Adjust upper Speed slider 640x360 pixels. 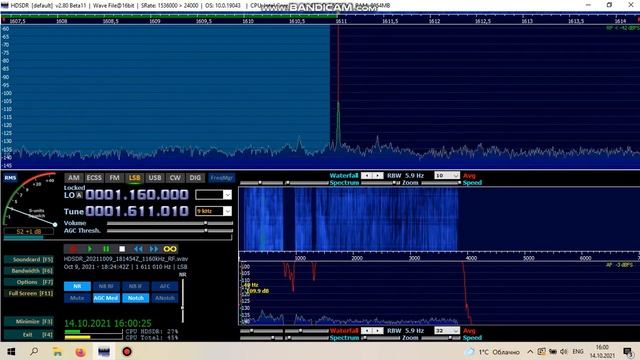pyautogui.click(x=441, y=183)
